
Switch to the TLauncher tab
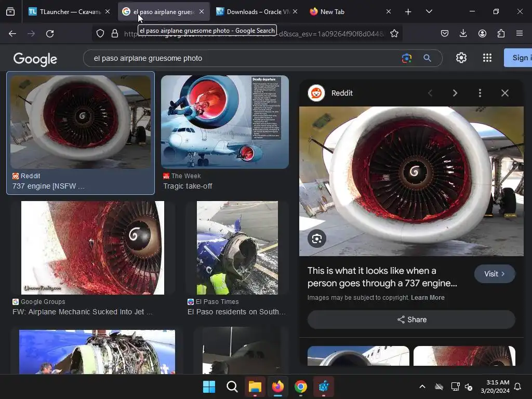tap(70, 11)
